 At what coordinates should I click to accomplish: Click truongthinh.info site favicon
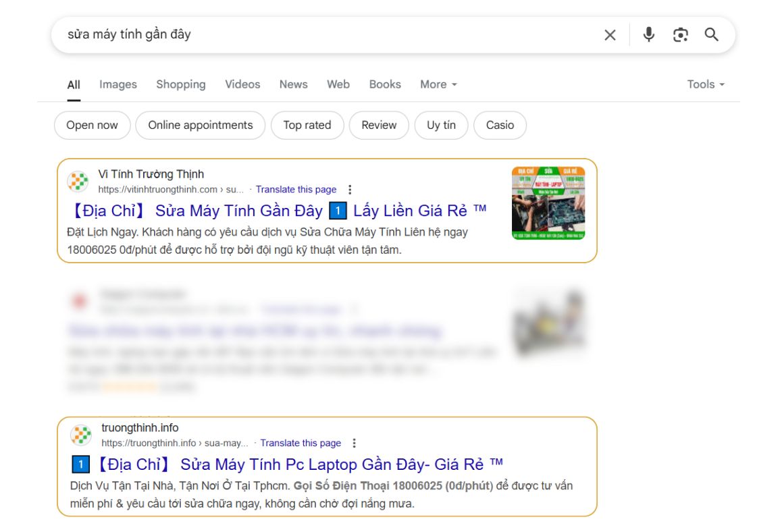[80, 435]
